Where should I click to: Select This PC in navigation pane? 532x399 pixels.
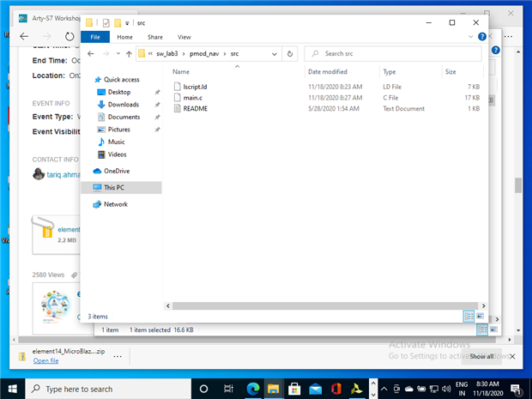(x=114, y=187)
